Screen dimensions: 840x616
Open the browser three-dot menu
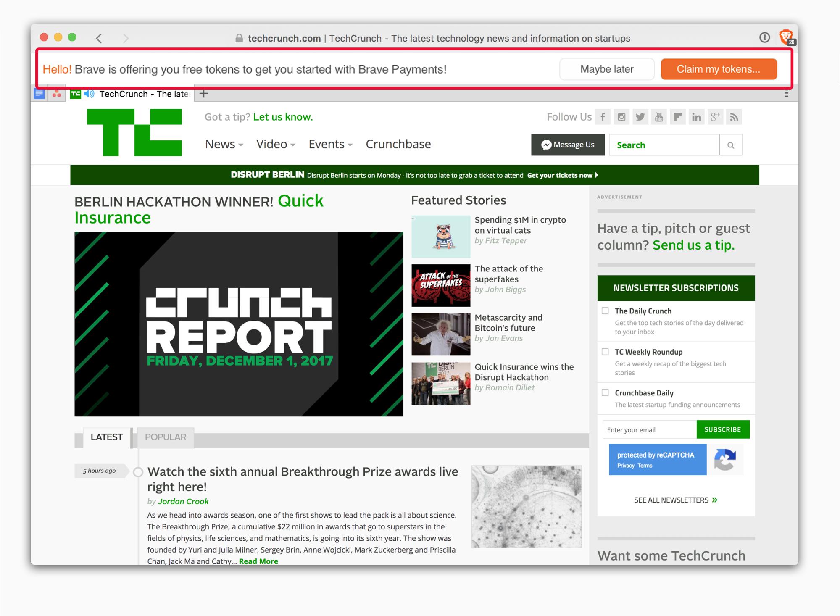[786, 94]
